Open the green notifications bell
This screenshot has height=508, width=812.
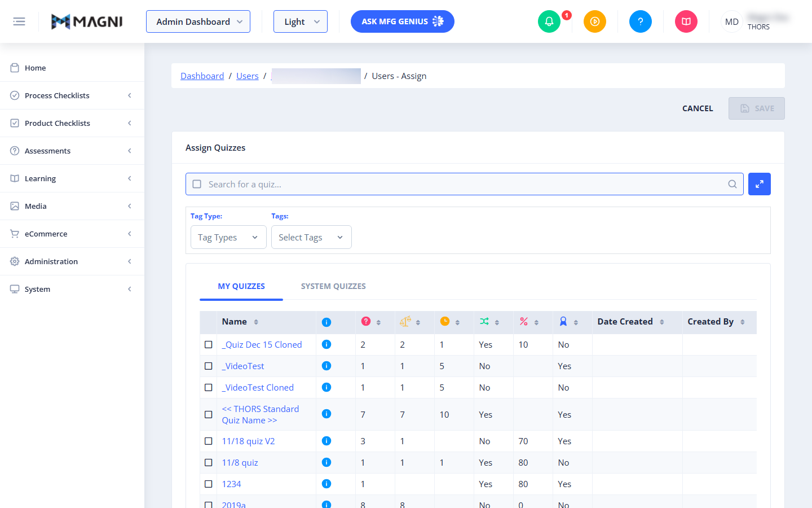[549, 21]
